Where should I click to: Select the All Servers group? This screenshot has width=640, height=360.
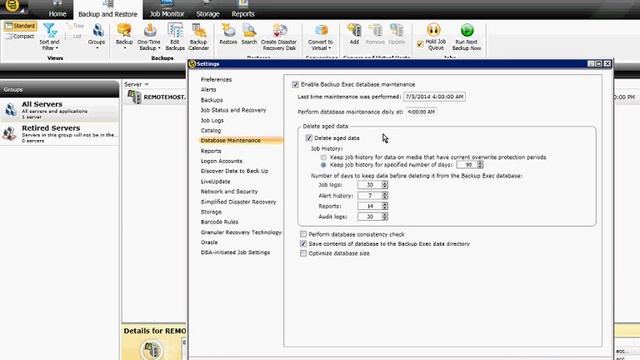tap(60, 110)
